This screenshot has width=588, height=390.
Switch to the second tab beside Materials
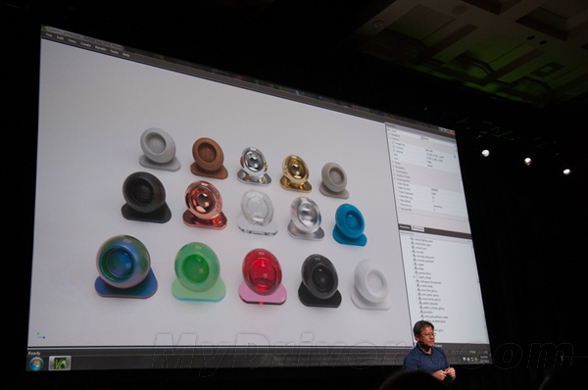(x=417, y=228)
